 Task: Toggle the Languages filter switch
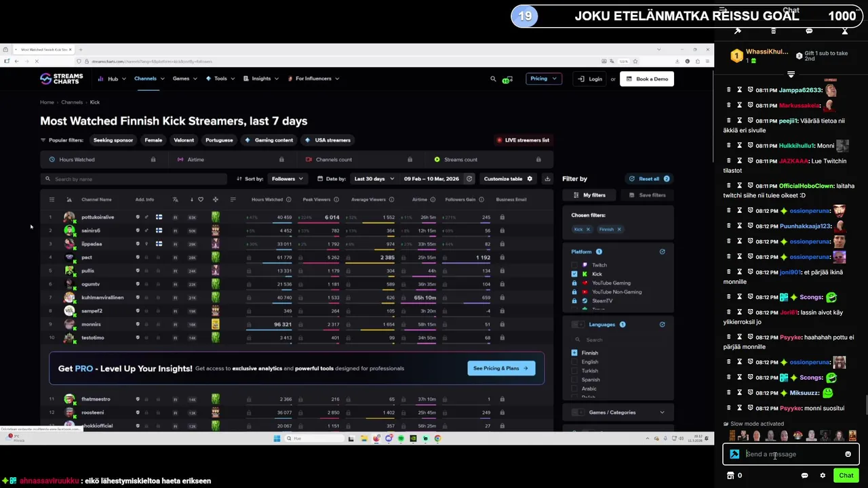click(578, 324)
